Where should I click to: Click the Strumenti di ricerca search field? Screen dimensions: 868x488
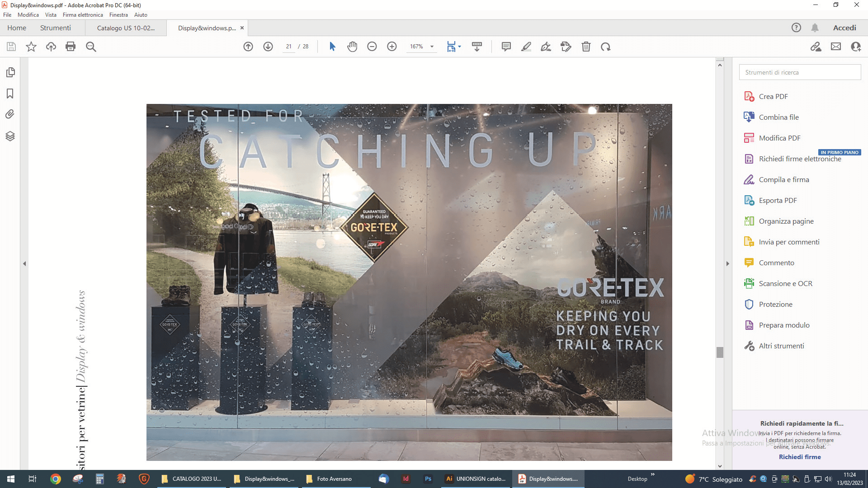[x=800, y=72]
